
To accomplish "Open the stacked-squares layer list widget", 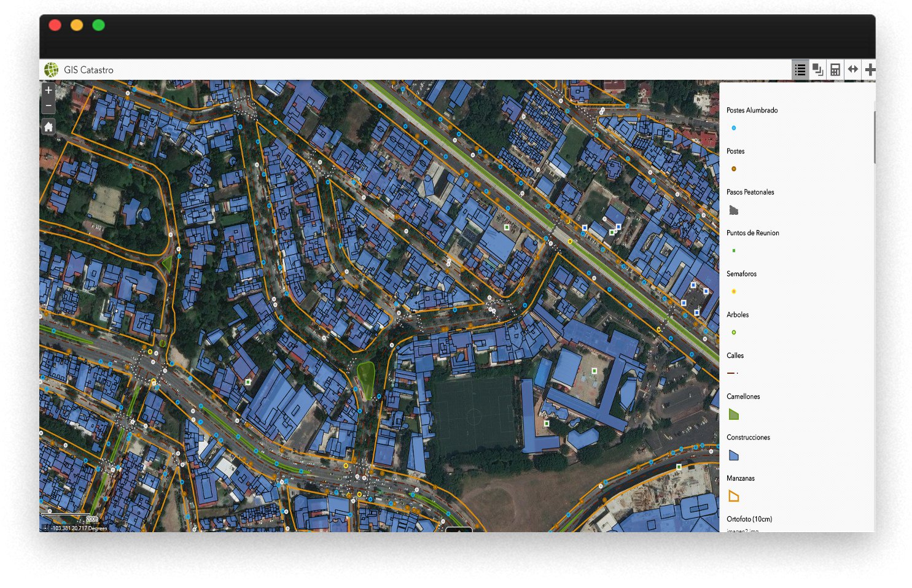I will [817, 70].
